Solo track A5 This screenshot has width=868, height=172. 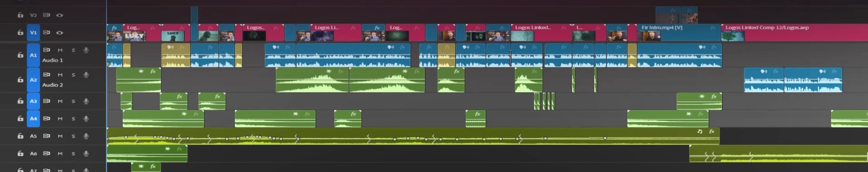[x=73, y=136]
